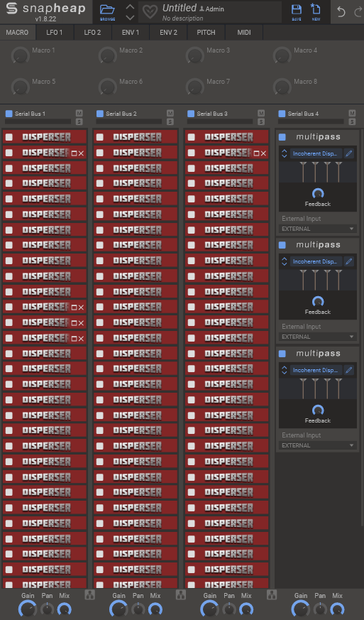
Task: Solo Serial Bus 4 with S button
Action: click(x=352, y=121)
